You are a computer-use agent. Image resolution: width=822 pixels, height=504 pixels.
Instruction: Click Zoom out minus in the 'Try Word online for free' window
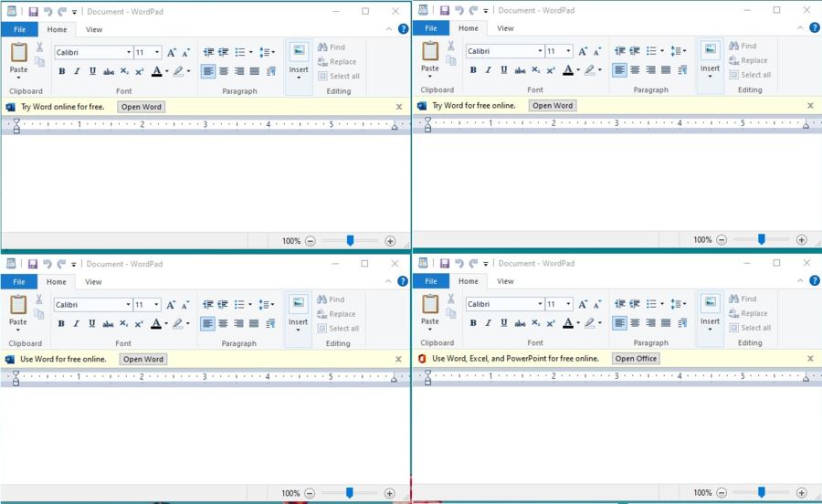[x=311, y=241]
